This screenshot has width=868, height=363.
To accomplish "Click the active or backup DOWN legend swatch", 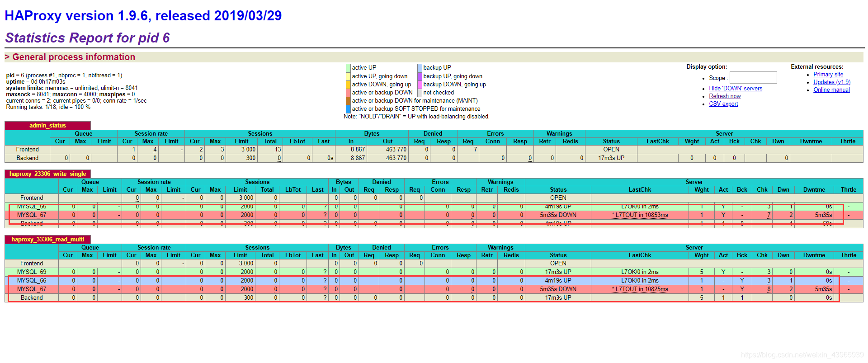I will pos(348,93).
